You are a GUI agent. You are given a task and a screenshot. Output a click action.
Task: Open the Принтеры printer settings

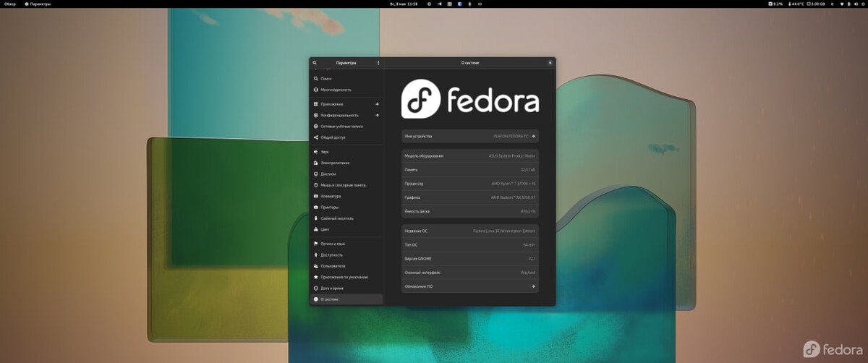[x=346, y=207]
